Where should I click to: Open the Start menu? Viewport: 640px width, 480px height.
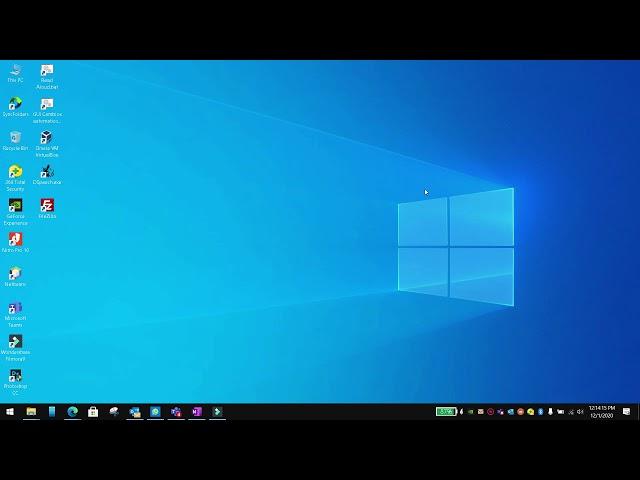tap(10, 411)
